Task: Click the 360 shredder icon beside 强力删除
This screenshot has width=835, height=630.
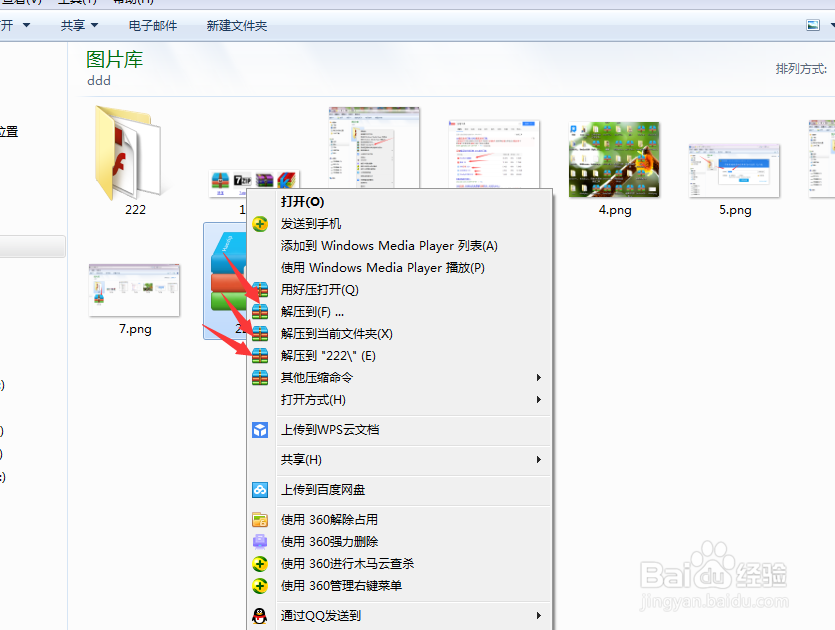Action: (260, 542)
